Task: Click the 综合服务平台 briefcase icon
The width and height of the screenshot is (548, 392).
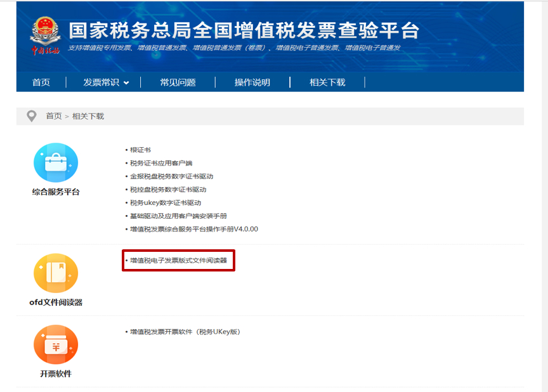Action: pos(56,162)
